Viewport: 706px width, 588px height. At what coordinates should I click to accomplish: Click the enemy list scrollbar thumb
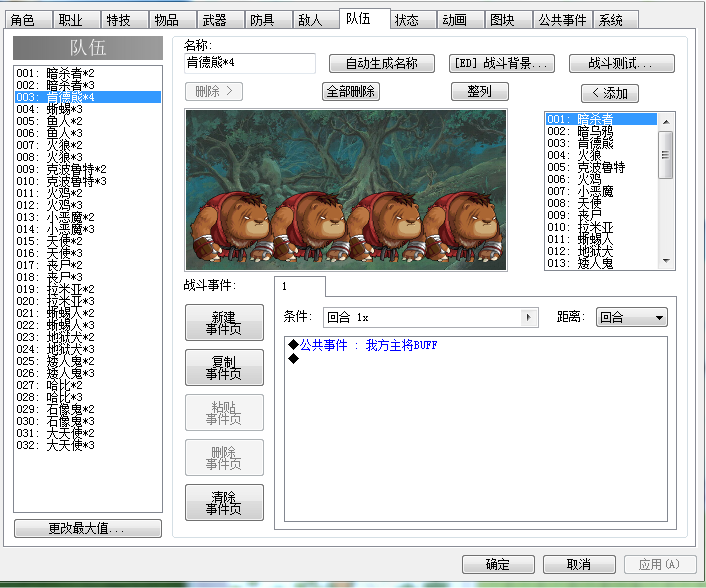coord(665,155)
